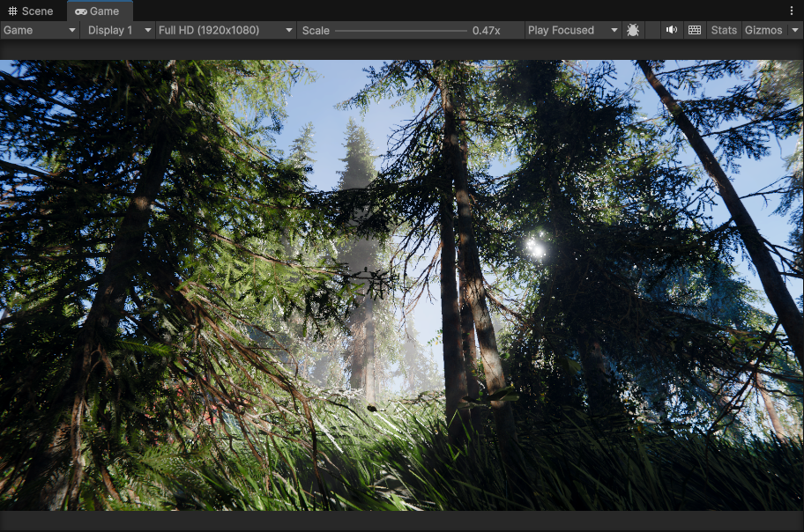The width and height of the screenshot is (804, 532).
Task: Click the 0.47x scale value field
Action: tap(487, 30)
